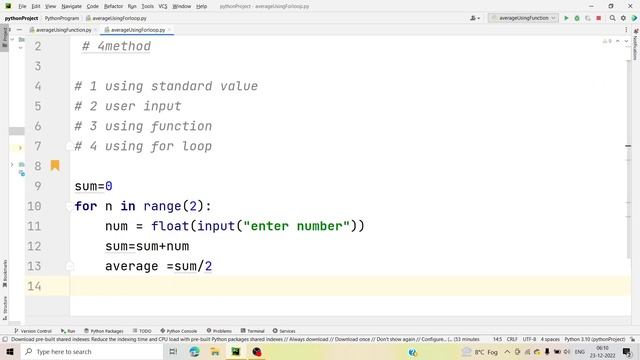
Task: Change CRLF line separator
Action: click(512, 339)
